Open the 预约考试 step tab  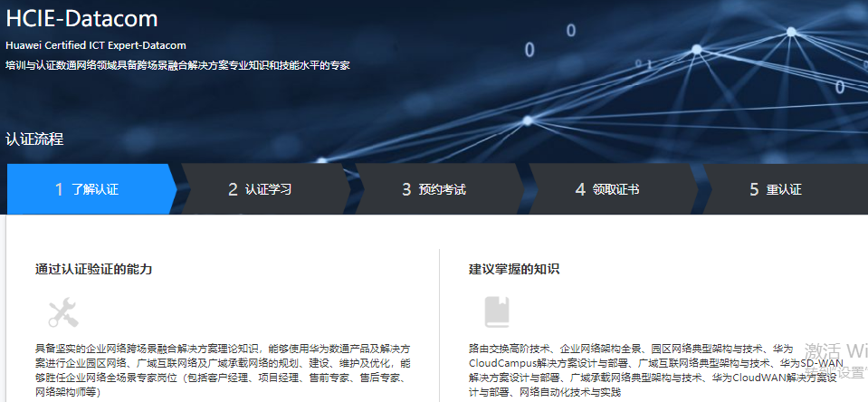(434, 189)
